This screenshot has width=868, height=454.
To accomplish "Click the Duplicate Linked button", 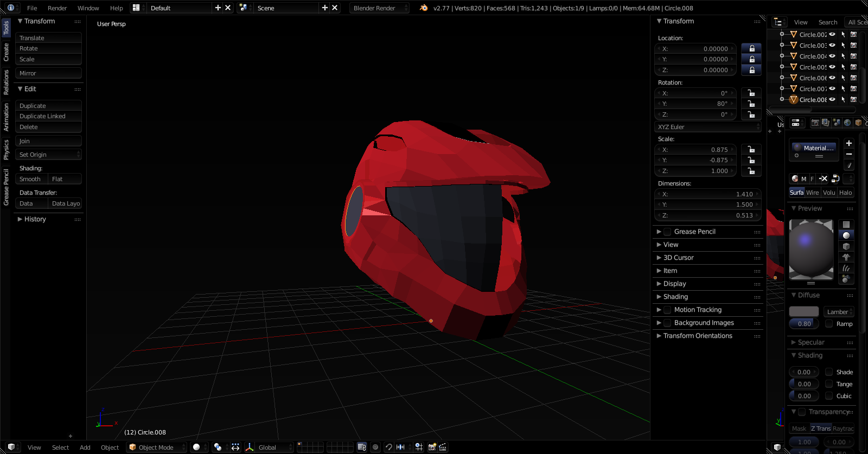I will 49,116.
